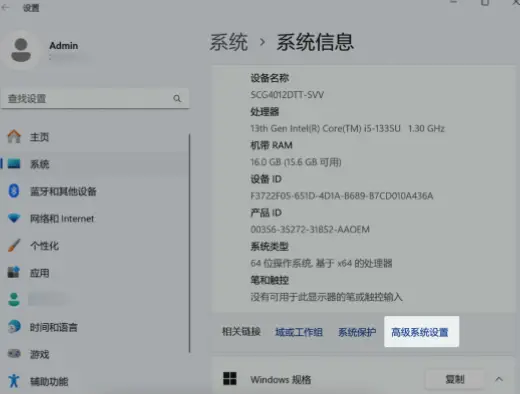Open 高级系统设置 link
Screen dimensions: 520x395
pyautogui.click(x=420, y=332)
